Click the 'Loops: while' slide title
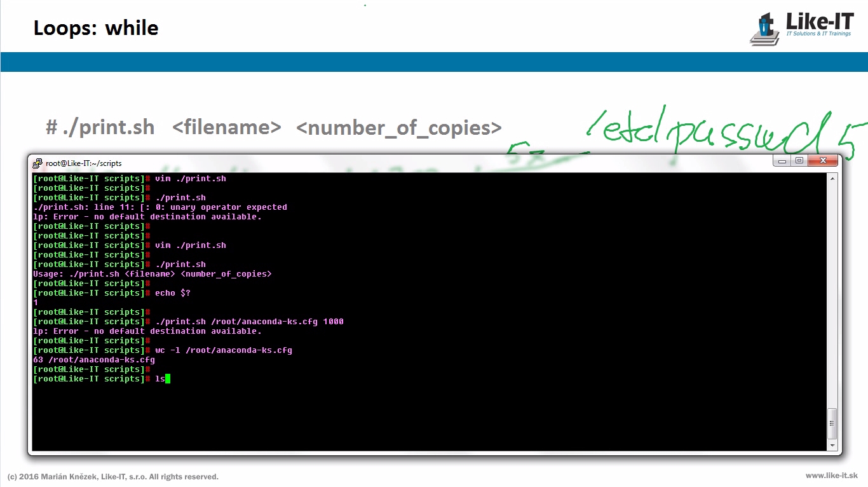This screenshot has width=868, height=487. tap(96, 28)
